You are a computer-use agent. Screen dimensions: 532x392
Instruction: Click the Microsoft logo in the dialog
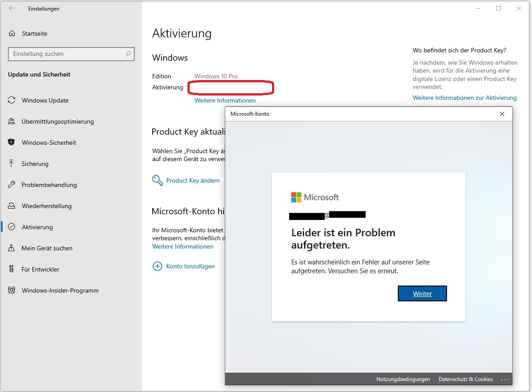315,197
